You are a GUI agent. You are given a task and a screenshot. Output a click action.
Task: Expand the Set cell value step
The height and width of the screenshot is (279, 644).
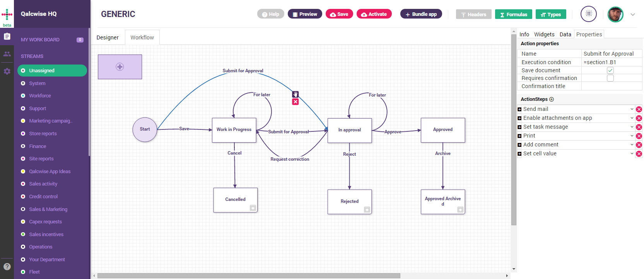point(519,154)
